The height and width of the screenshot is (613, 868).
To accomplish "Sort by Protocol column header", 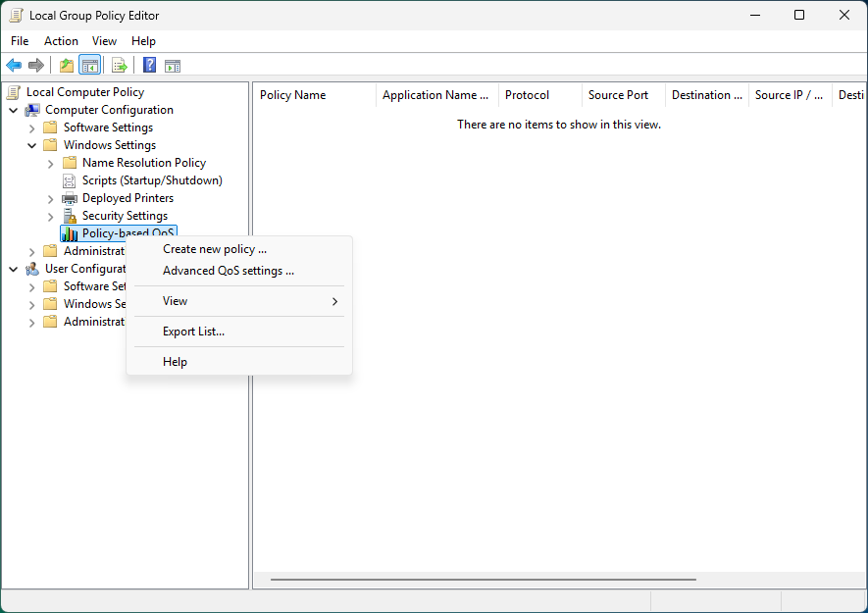I will pyautogui.click(x=540, y=95).
